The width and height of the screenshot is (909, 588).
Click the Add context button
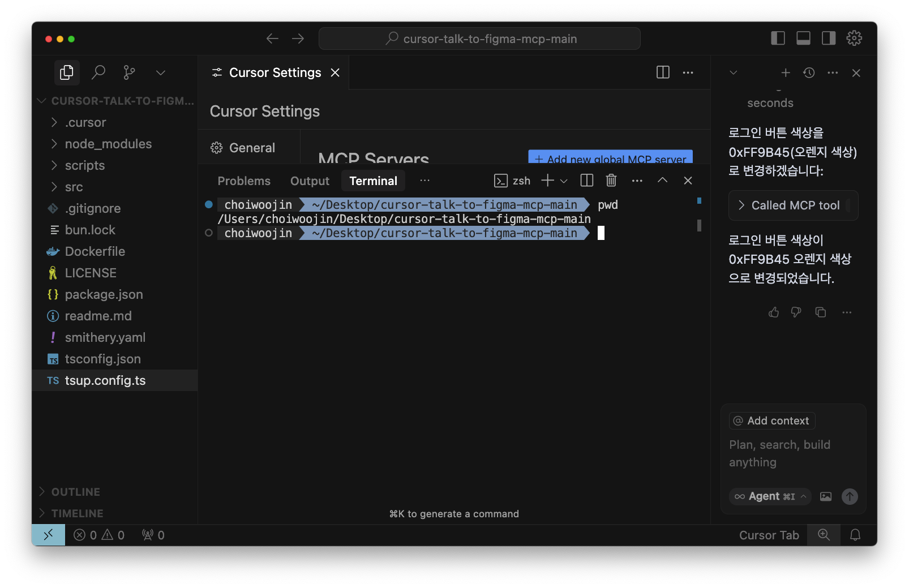[x=772, y=420]
